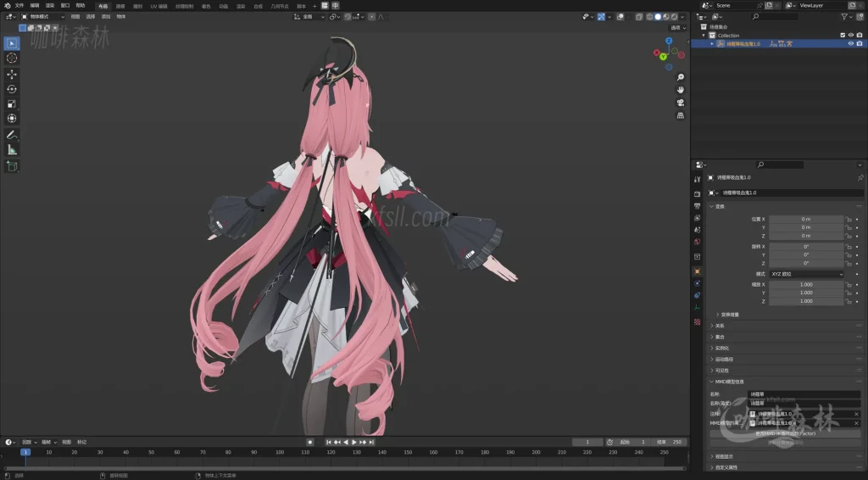
Task: Open the outliner filter dropdown
Action: pyautogui.click(x=847, y=17)
